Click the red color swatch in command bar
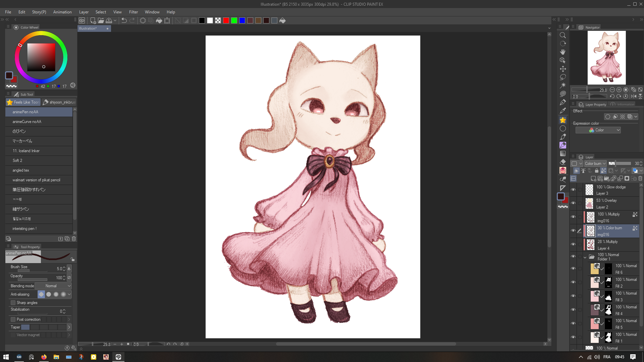The height and width of the screenshot is (362, 644). [226, 20]
